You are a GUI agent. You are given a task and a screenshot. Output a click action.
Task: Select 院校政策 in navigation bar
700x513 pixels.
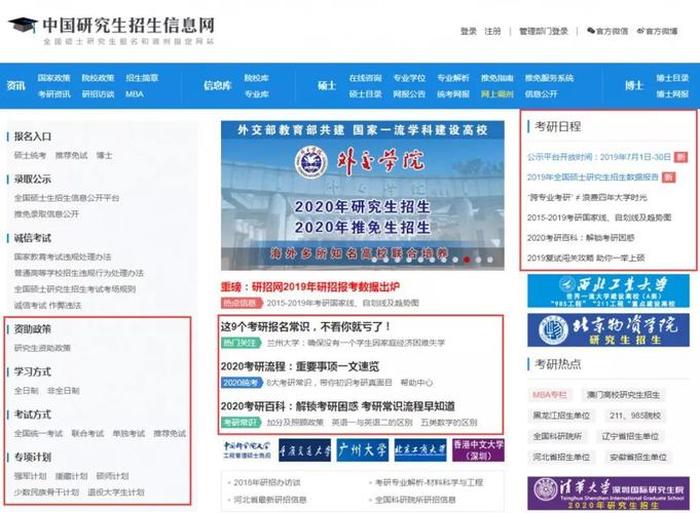(98, 78)
